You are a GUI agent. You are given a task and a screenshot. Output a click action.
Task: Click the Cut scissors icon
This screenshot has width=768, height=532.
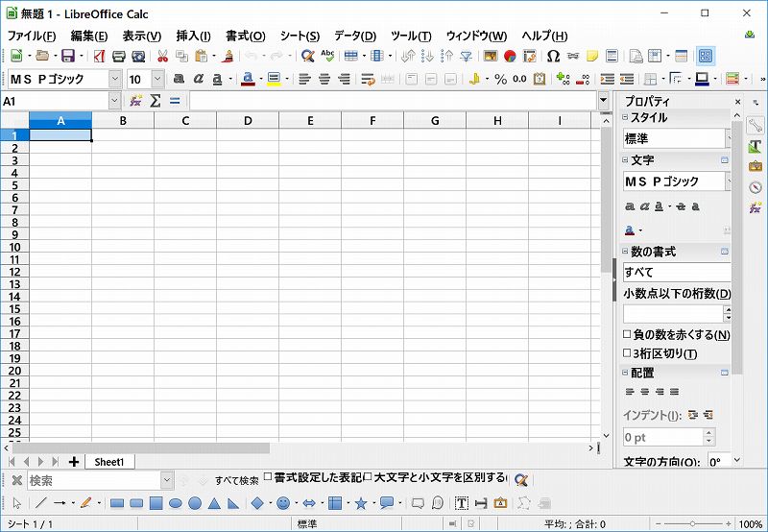(x=162, y=57)
